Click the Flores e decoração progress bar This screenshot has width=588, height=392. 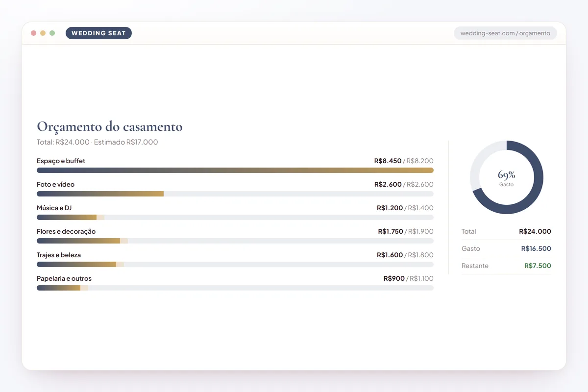[x=235, y=241]
